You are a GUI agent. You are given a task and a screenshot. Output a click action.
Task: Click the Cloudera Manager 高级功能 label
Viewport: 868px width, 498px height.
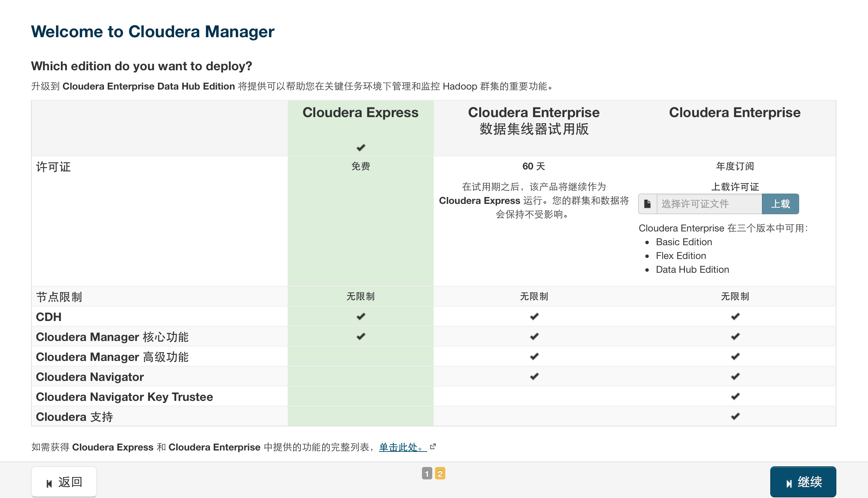(x=112, y=357)
